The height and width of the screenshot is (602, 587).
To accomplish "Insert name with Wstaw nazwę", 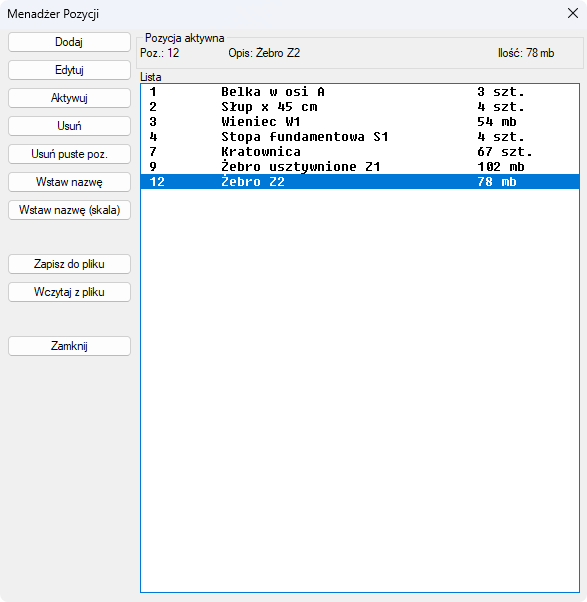I will click(69, 182).
